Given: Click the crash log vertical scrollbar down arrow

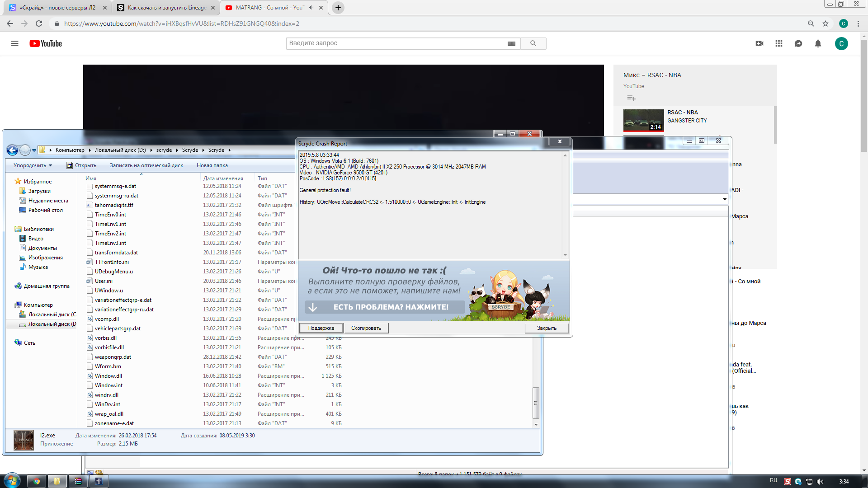Looking at the screenshot, I should pos(565,255).
